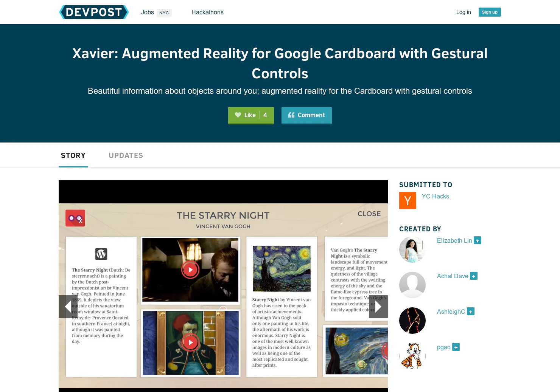Follow pgao with plus icon
560x392 pixels.
(456, 347)
